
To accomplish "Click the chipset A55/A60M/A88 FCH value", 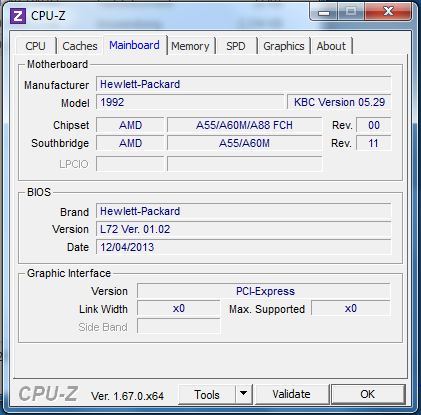I will coord(245,125).
